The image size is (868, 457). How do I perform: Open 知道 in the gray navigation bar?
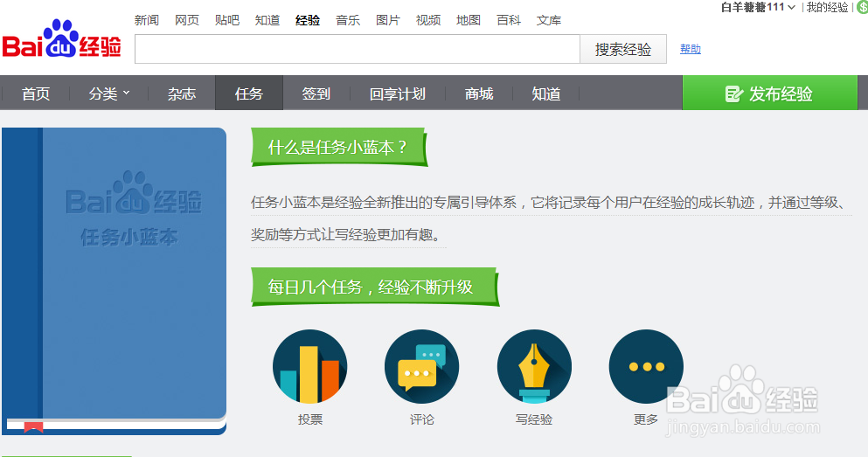(545, 93)
